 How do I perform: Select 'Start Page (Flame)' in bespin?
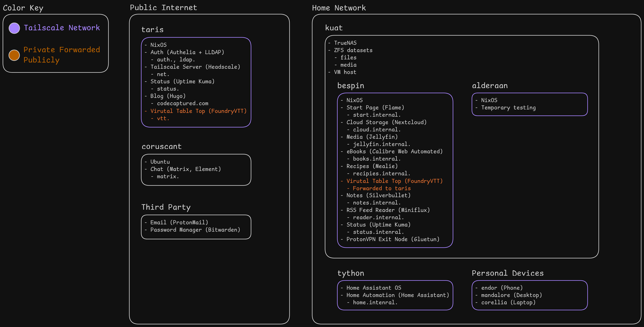pyautogui.click(x=375, y=107)
